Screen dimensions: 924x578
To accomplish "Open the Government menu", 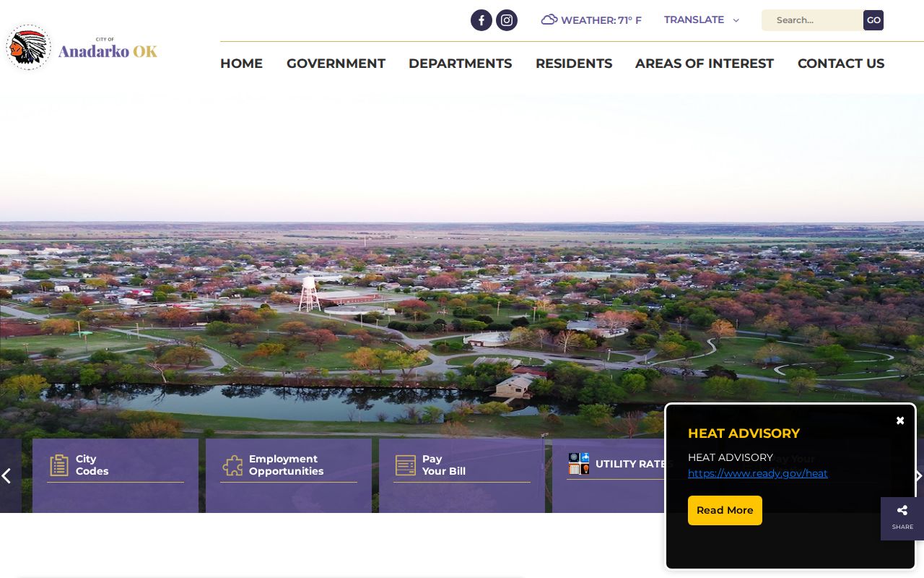I will (x=336, y=64).
